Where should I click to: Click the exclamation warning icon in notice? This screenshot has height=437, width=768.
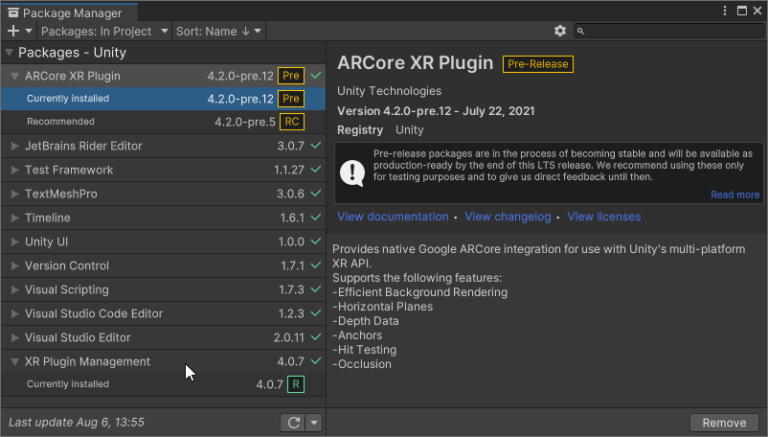tap(352, 172)
